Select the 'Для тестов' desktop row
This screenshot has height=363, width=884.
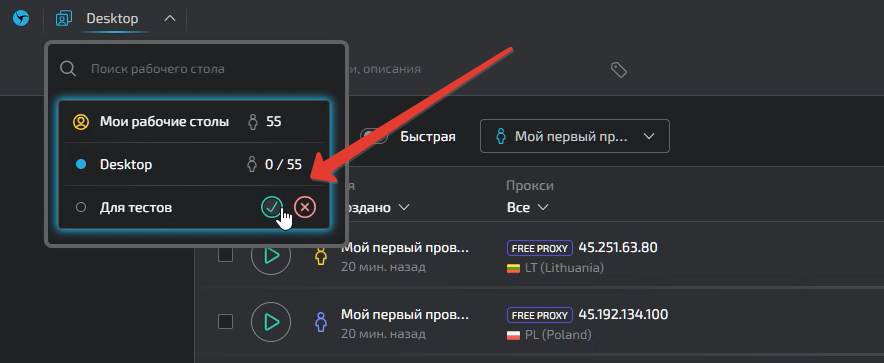click(x=195, y=207)
